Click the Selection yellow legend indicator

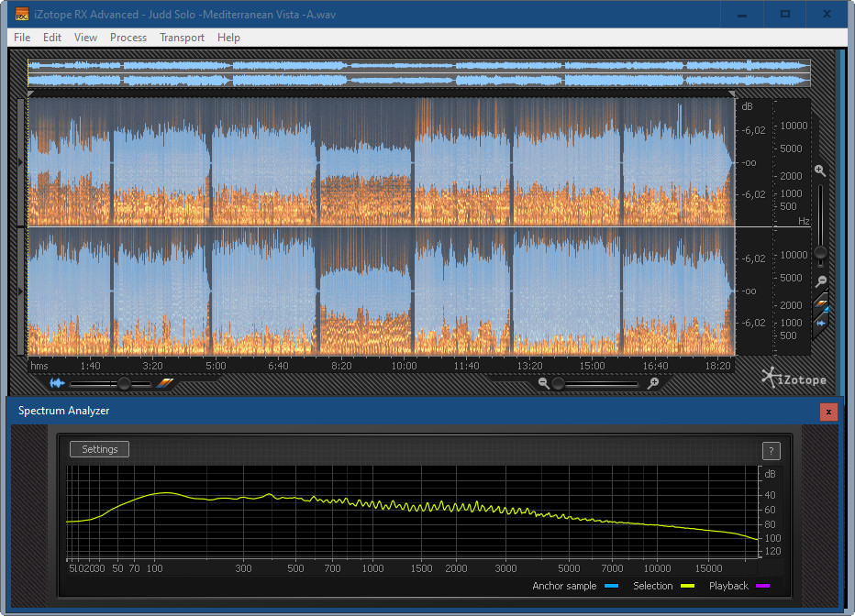tap(686, 587)
